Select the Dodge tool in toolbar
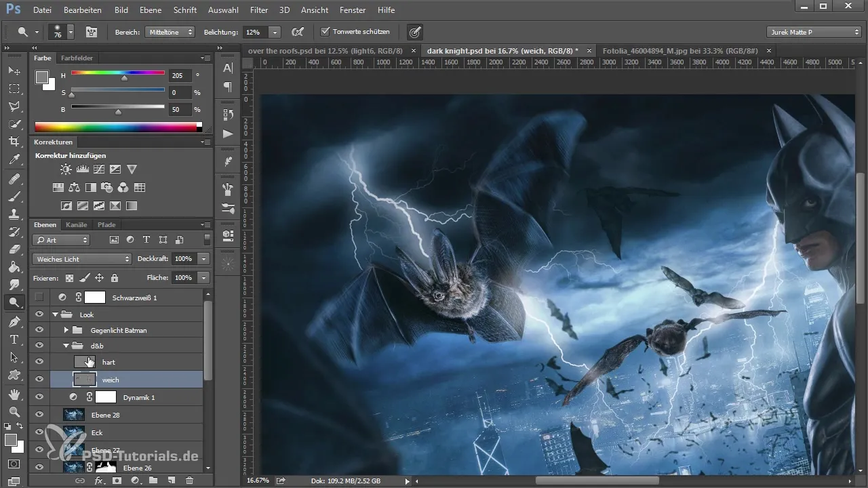Viewport: 868px width, 488px height. (x=14, y=302)
